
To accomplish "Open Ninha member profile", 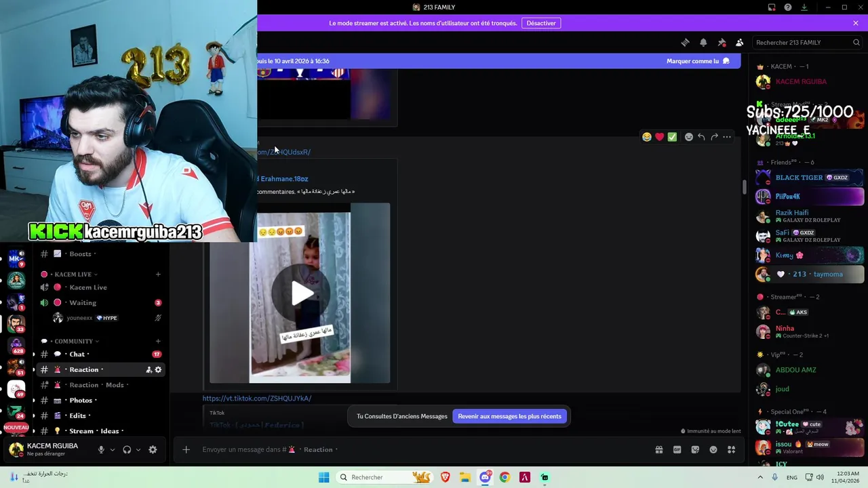I will pyautogui.click(x=810, y=331).
